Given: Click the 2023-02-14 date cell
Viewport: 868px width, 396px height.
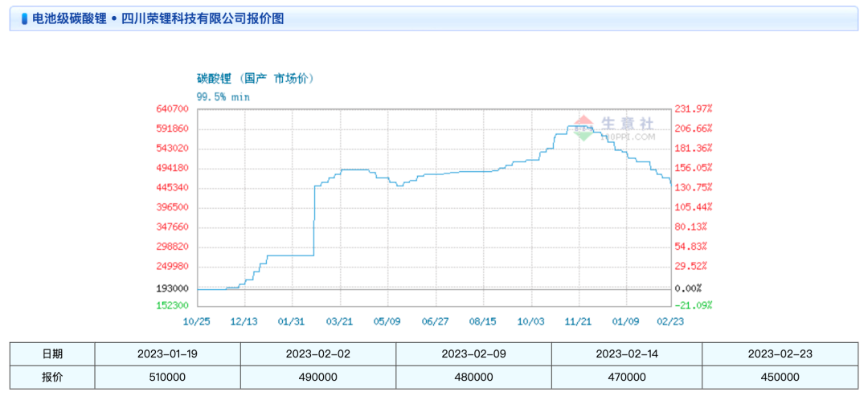Looking at the screenshot, I should 627,353.
